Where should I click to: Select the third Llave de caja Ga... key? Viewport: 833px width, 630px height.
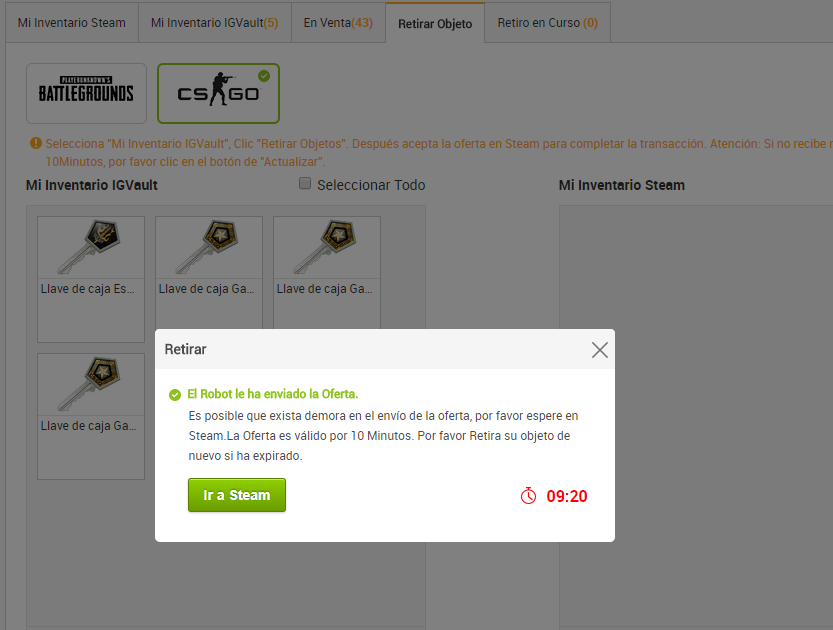click(327, 274)
